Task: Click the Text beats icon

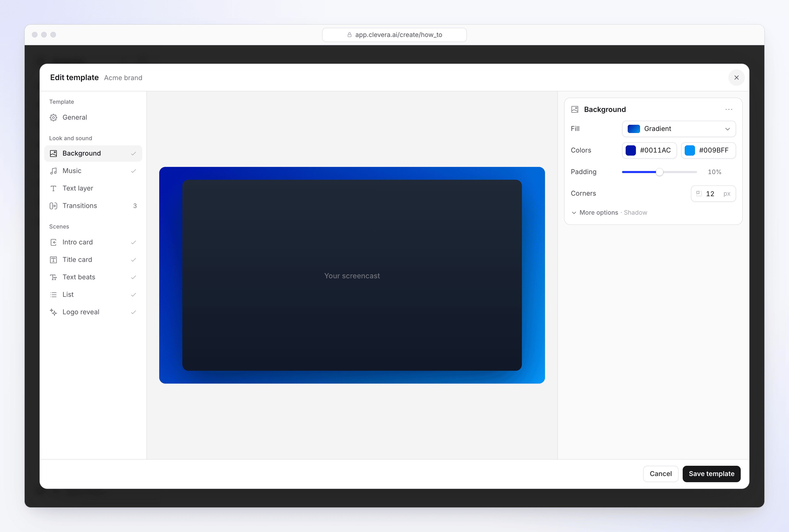Action: coord(53,277)
